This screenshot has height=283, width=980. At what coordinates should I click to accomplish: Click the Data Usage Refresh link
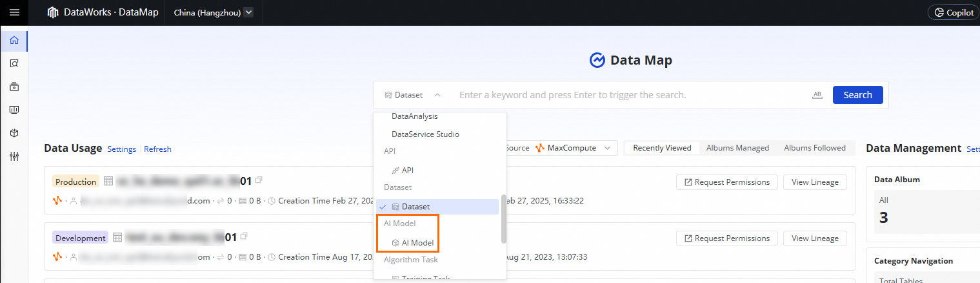click(157, 149)
